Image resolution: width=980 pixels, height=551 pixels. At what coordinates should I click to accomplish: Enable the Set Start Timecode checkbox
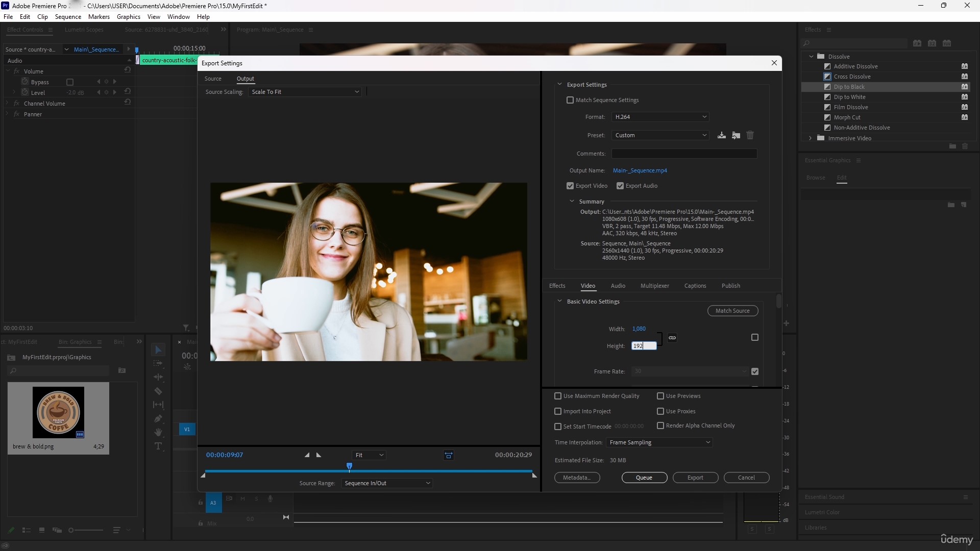click(558, 427)
